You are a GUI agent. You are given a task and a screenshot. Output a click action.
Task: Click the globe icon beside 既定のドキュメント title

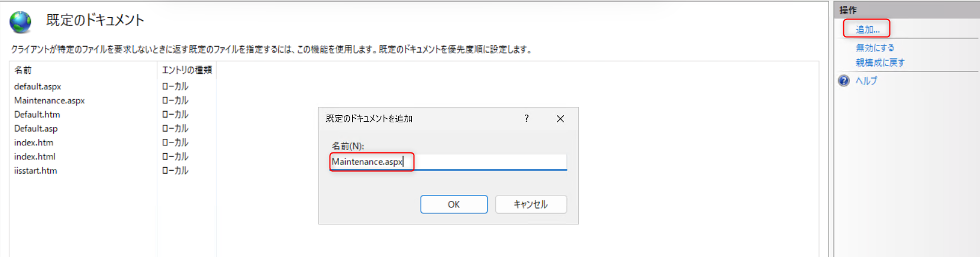[x=20, y=22]
